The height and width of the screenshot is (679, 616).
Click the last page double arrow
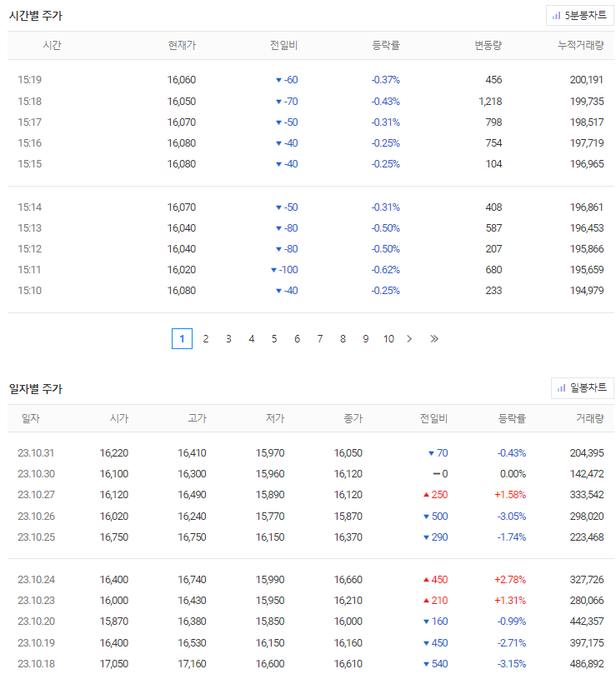pyautogui.click(x=434, y=338)
